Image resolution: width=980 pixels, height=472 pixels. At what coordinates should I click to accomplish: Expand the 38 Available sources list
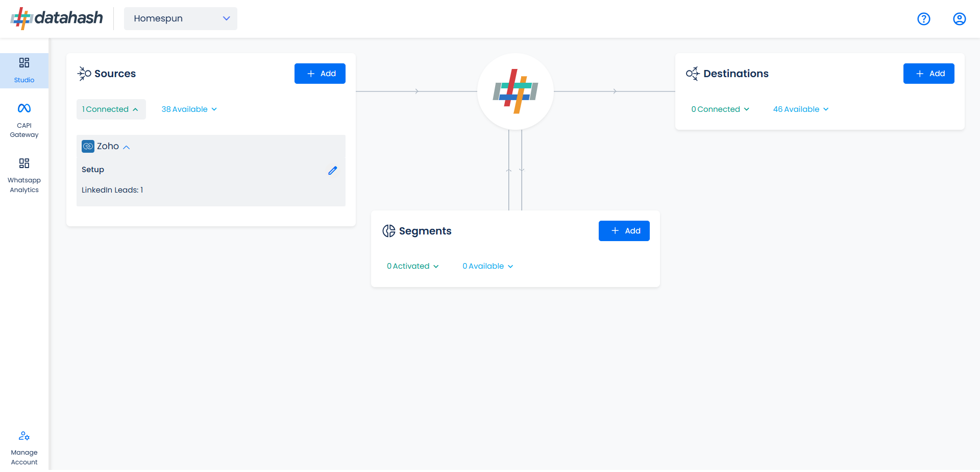189,109
